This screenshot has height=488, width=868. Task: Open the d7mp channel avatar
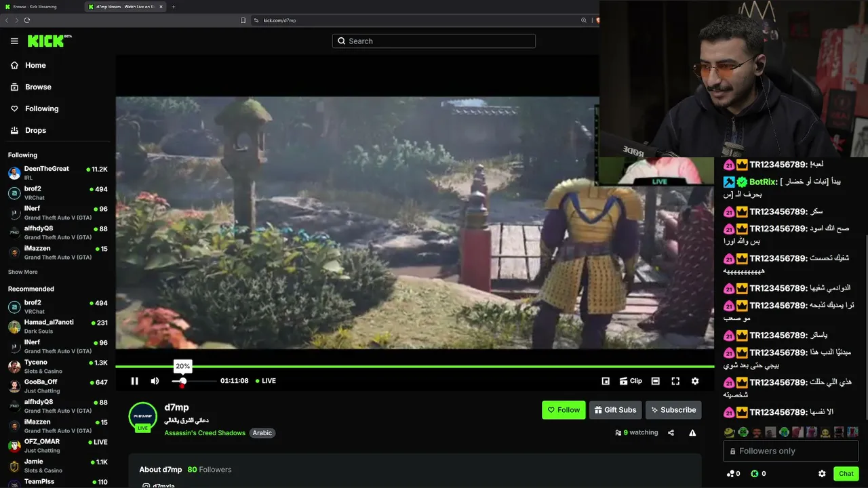tap(142, 416)
